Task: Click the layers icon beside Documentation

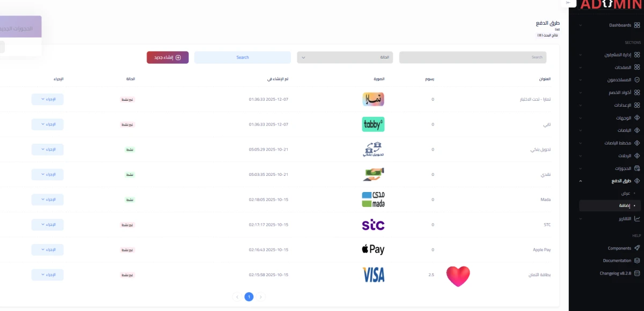Action: click(x=637, y=261)
